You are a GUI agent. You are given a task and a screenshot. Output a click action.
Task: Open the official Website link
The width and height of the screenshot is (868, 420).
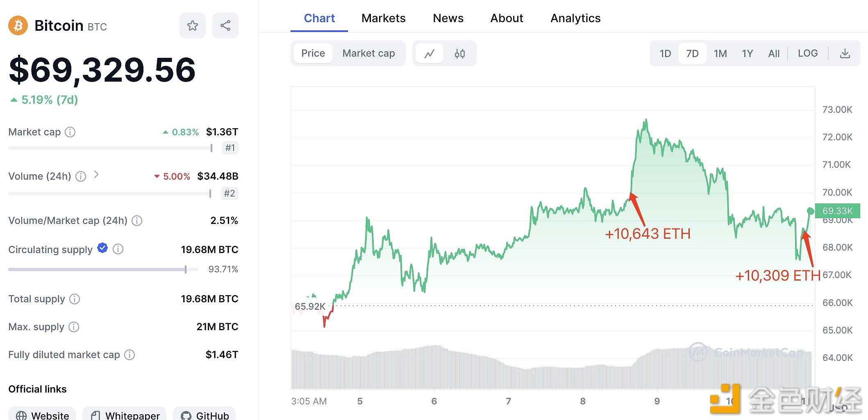42,415
